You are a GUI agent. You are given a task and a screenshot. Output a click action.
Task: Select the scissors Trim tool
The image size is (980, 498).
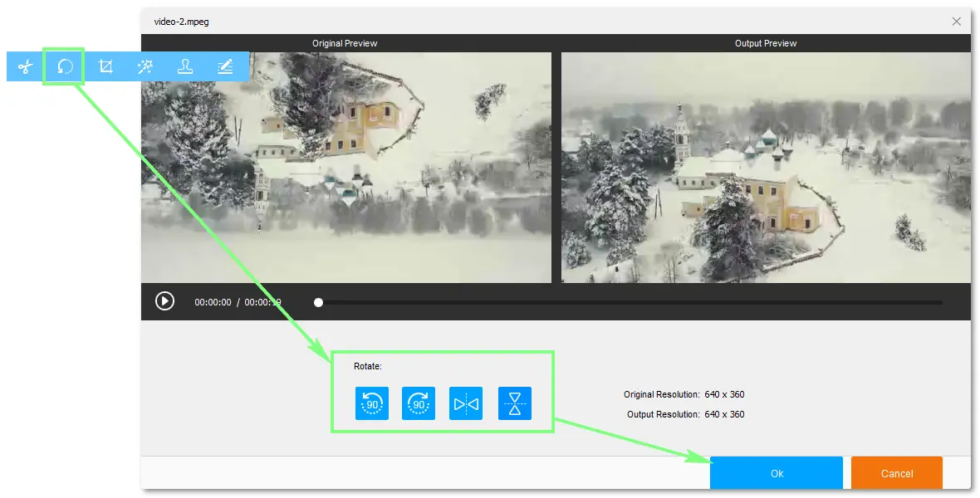click(x=26, y=67)
